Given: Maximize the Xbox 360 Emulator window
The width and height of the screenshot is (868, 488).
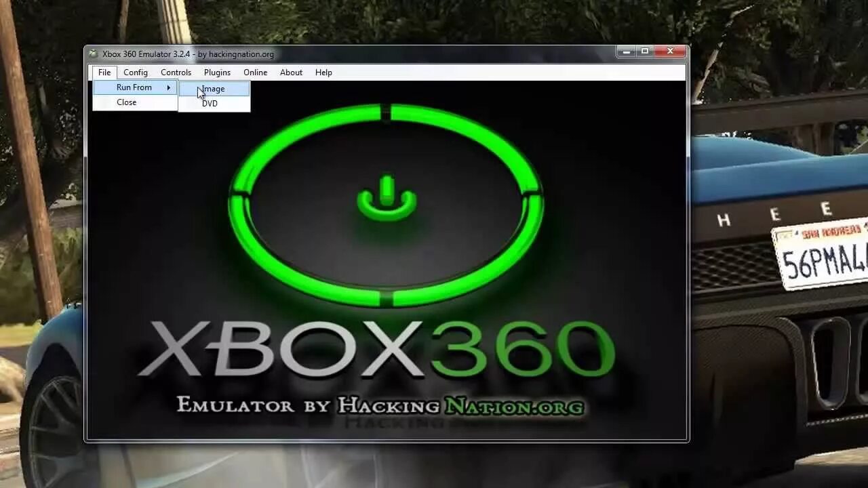Looking at the screenshot, I should (645, 52).
